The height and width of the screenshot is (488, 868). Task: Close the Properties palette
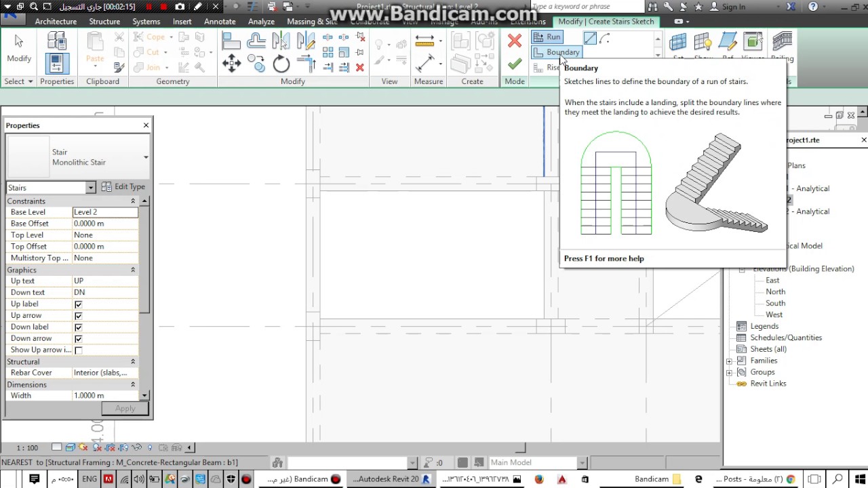pos(146,125)
